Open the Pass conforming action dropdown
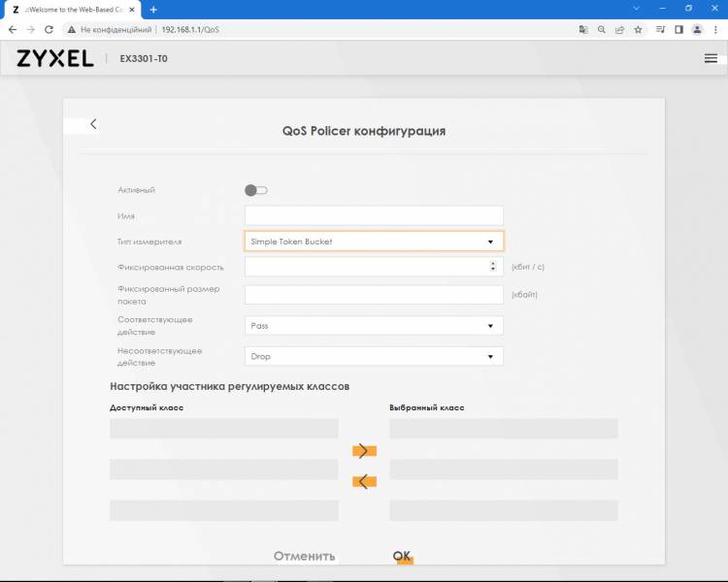728x582 pixels. tap(374, 326)
